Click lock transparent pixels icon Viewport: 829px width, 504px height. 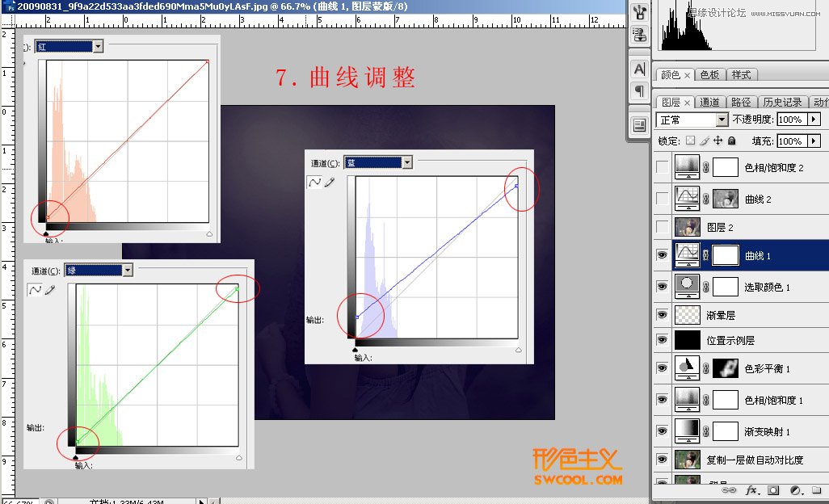[x=691, y=141]
